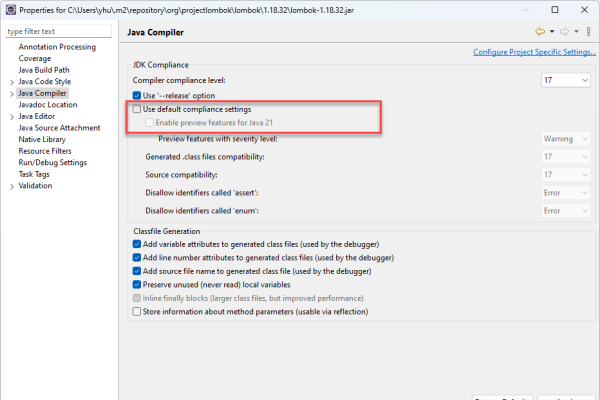This screenshot has height=400, width=600.
Task: Open the back history dropdown arrow
Action: pos(552,32)
